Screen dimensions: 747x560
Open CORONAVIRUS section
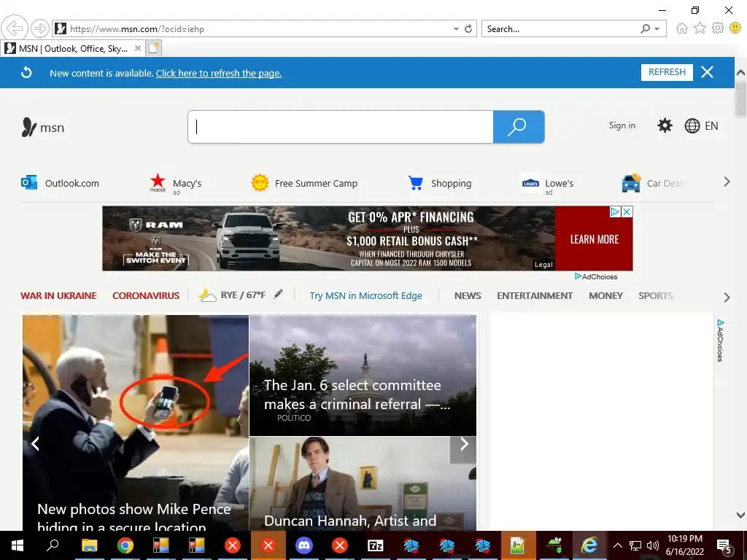(x=146, y=296)
